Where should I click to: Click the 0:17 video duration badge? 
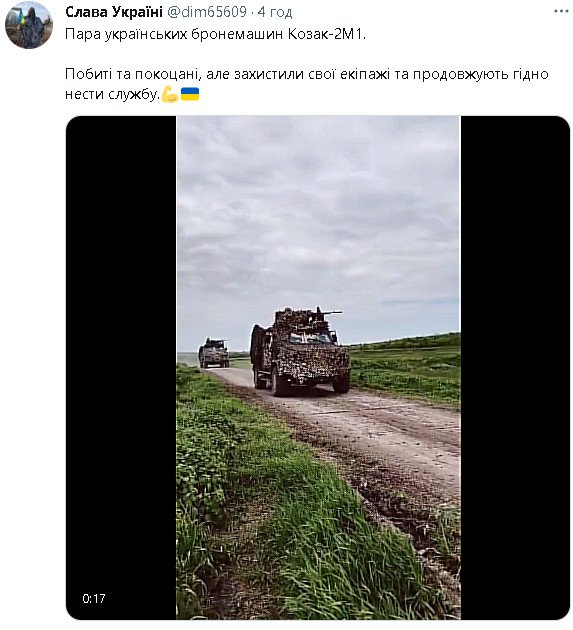pos(94,599)
